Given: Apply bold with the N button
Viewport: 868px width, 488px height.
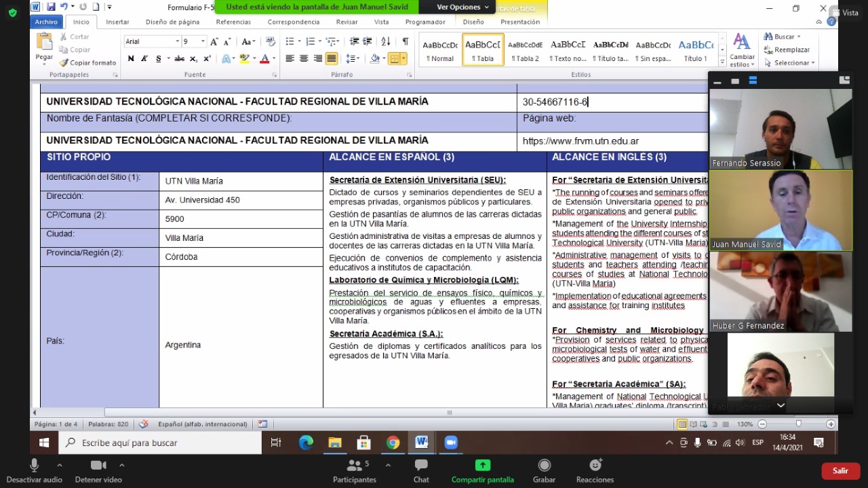Looking at the screenshot, I should [131, 58].
